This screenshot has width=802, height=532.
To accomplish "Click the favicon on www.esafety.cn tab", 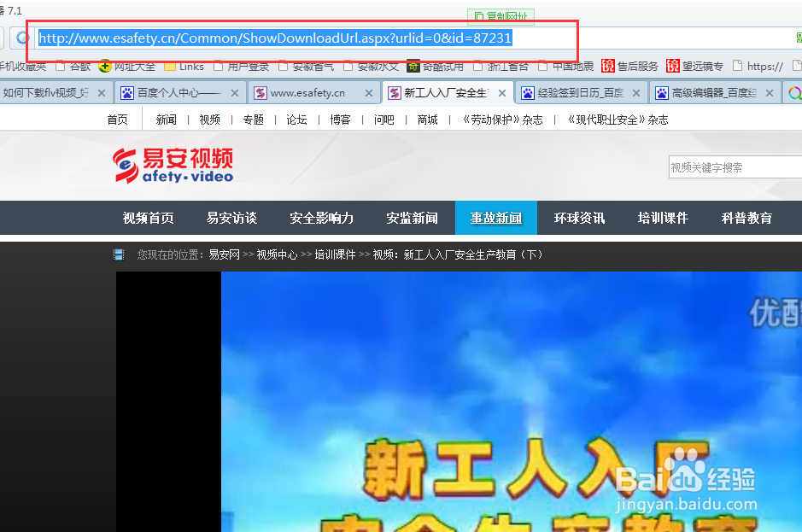I will click(x=261, y=93).
